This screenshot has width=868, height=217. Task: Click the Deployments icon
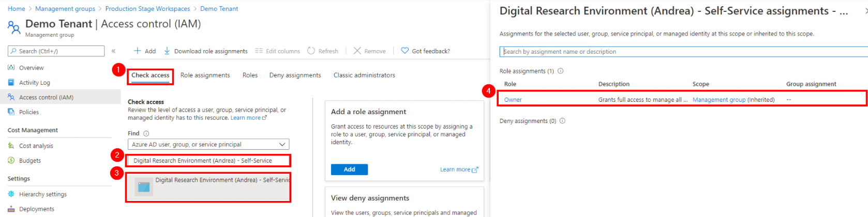(x=11, y=209)
